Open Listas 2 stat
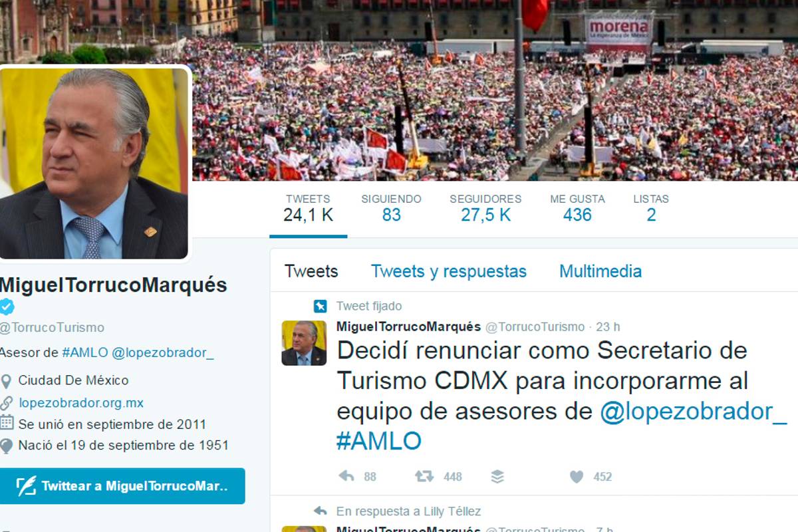The width and height of the screenshot is (798, 532). (651, 208)
